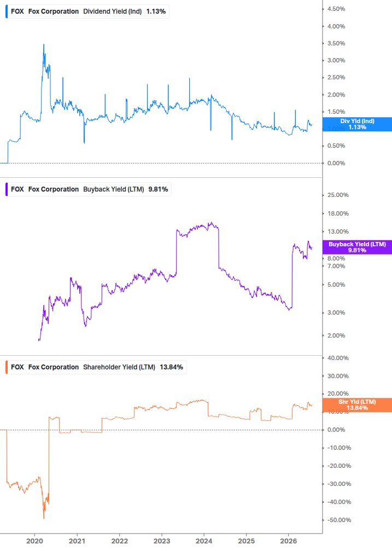The height and width of the screenshot is (550, 392).
Task: Click the 5.00% tick on buyback yield axis
Action: point(336,285)
